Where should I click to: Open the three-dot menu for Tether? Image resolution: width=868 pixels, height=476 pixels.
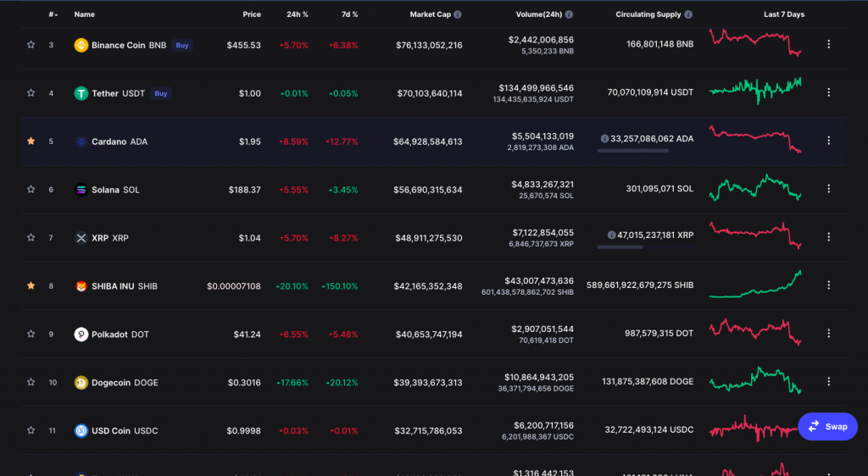click(829, 92)
